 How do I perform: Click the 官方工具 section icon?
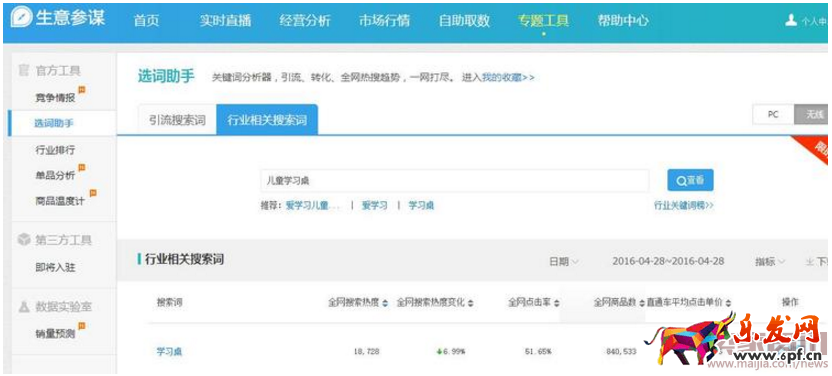(x=23, y=70)
